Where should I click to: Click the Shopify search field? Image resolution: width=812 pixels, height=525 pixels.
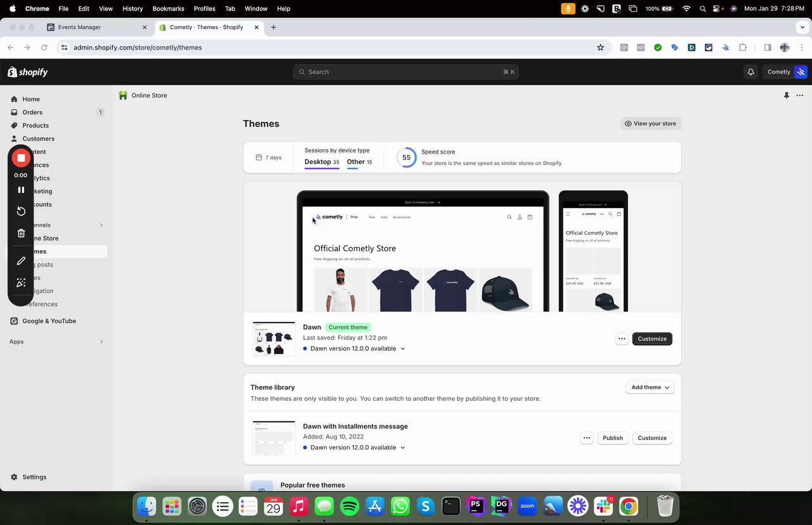click(x=406, y=72)
